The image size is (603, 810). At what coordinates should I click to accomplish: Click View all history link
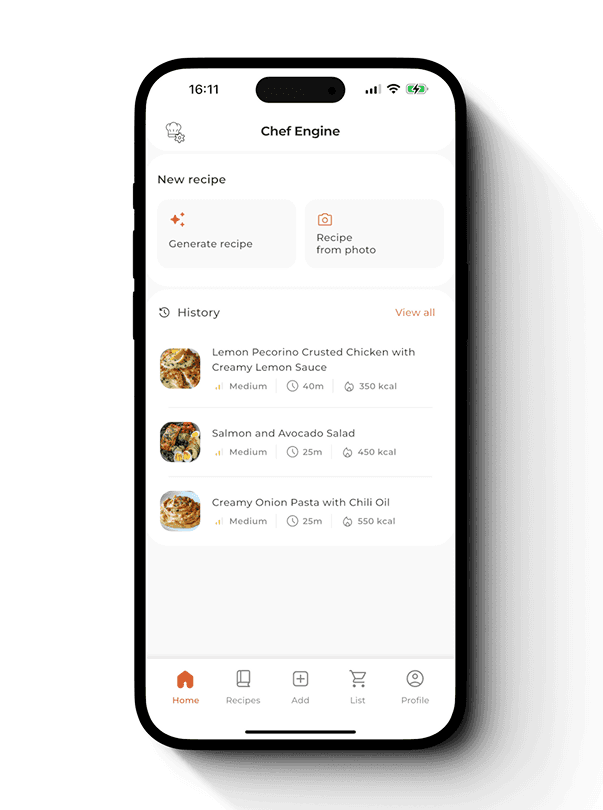415,312
